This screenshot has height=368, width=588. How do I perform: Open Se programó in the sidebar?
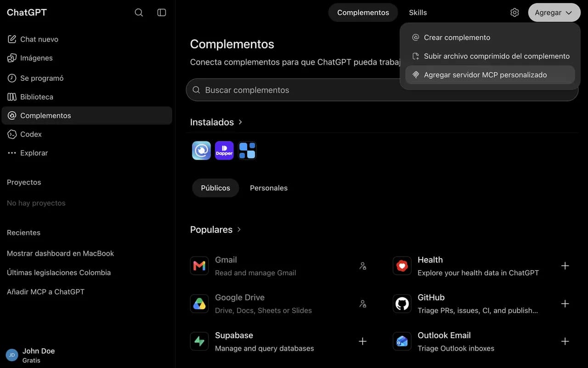click(87, 78)
